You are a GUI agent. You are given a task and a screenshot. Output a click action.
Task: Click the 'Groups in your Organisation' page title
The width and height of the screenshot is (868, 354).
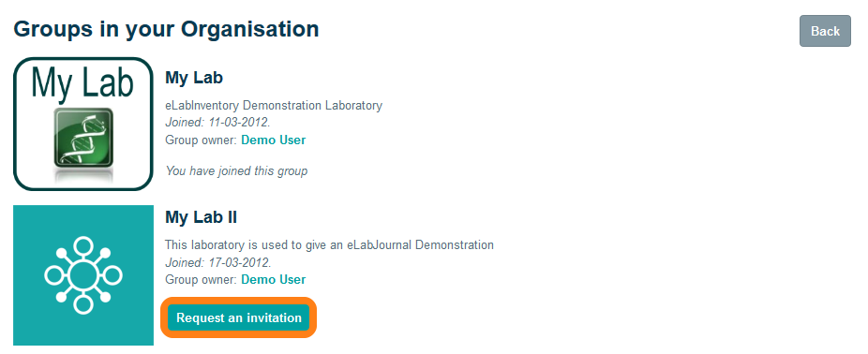pyautogui.click(x=166, y=29)
